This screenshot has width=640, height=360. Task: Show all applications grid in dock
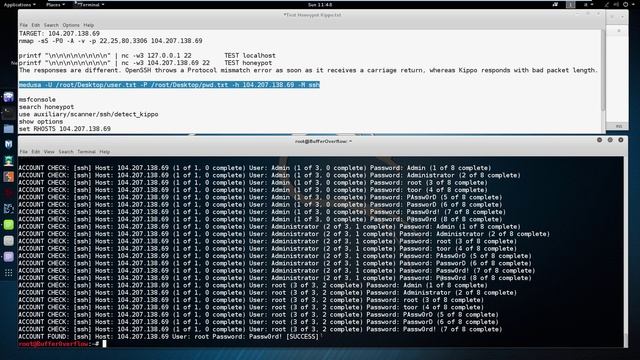(9, 273)
